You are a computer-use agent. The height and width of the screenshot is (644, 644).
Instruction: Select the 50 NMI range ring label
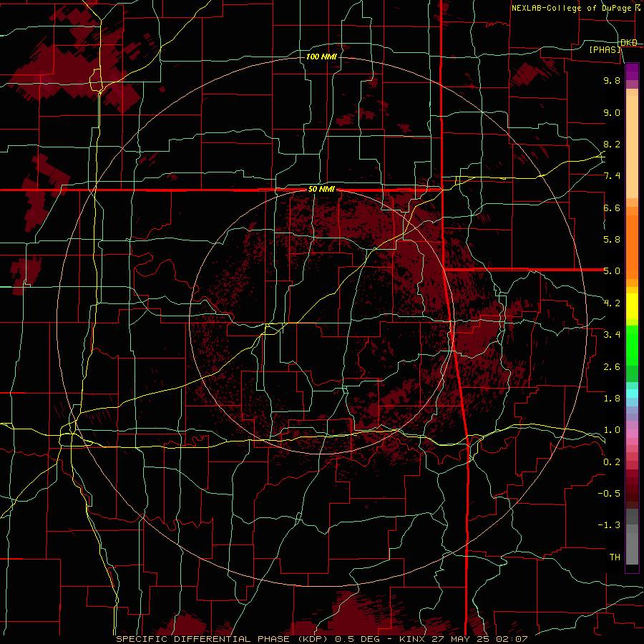[321, 190]
